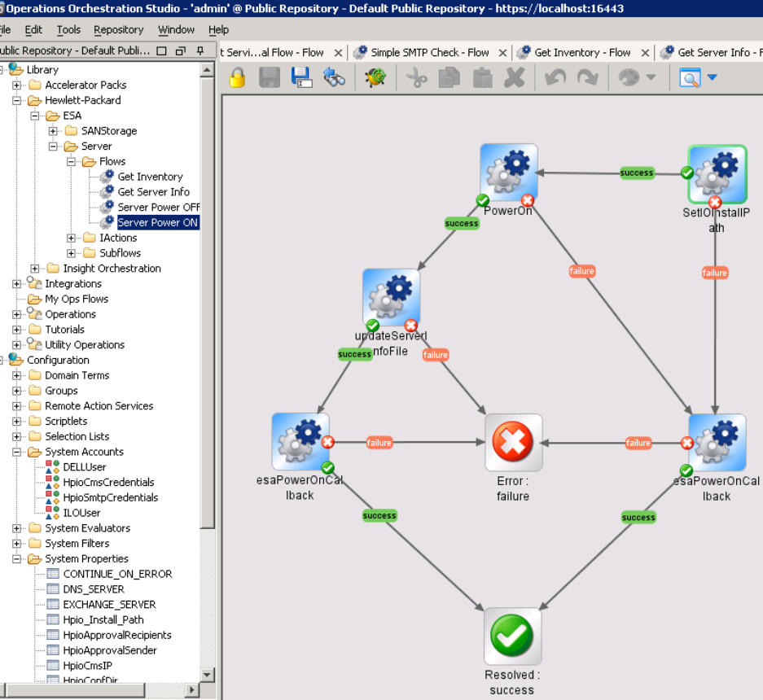Click success label between SetIOInstallPath and PowerOn

[637, 173]
